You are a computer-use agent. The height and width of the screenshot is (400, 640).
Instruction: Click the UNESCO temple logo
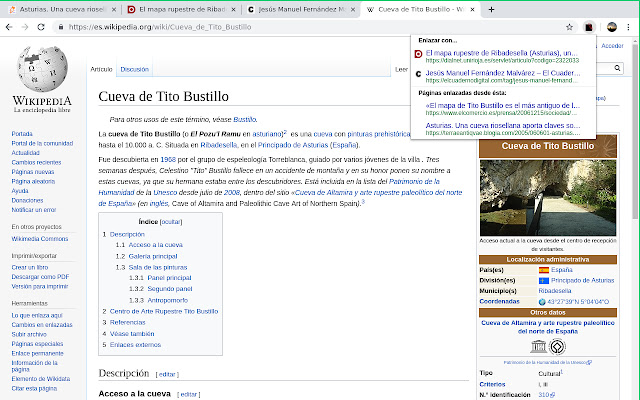tap(557, 348)
